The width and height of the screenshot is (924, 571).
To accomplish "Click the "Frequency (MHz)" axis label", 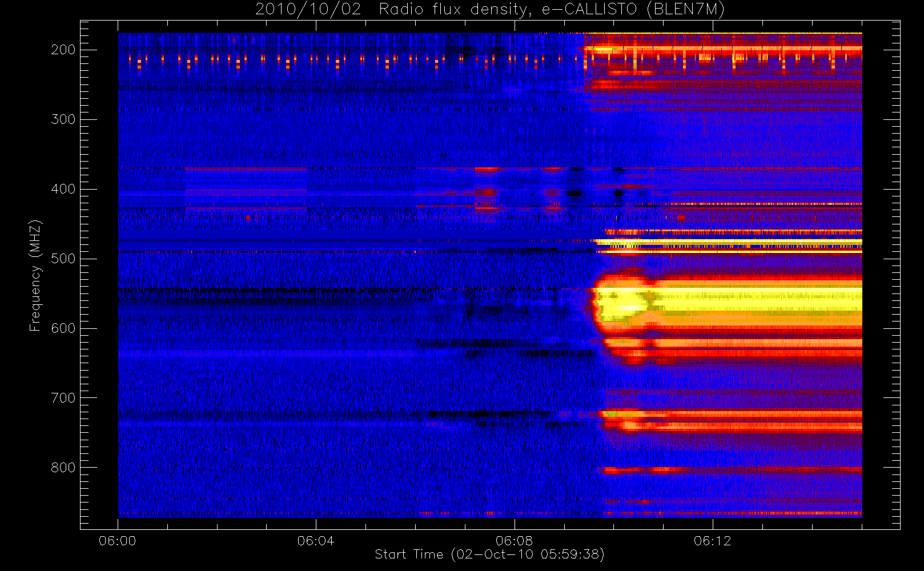I will point(35,275).
